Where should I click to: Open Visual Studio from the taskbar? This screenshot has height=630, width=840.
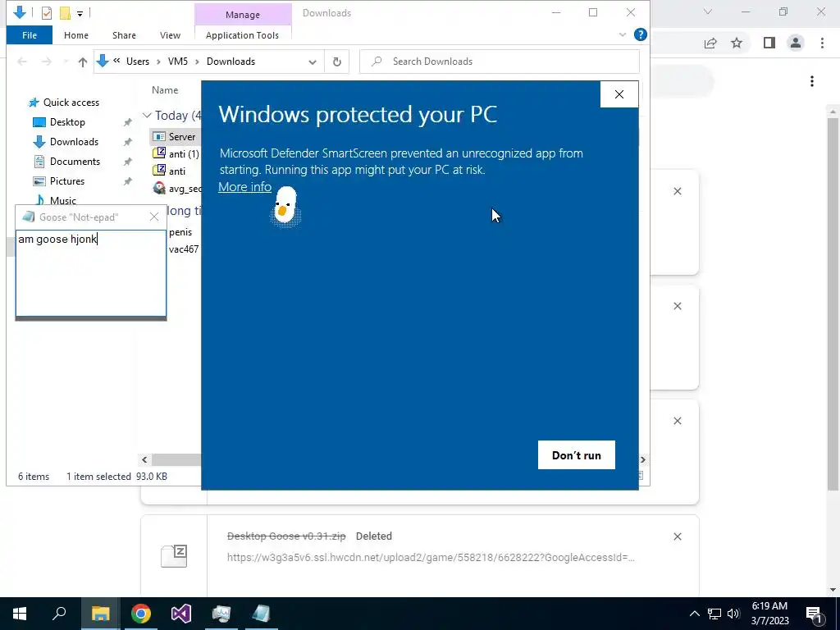(181, 614)
